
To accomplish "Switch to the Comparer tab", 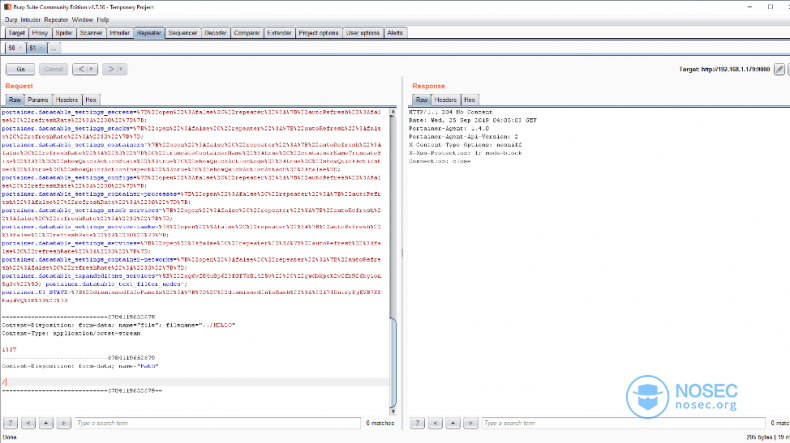I will (x=247, y=33).
